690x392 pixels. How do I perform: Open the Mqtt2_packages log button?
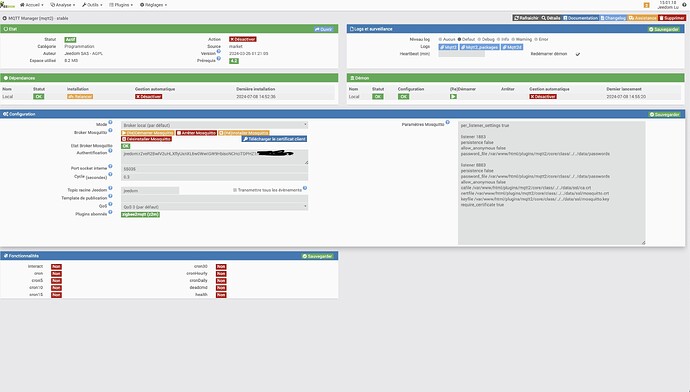click(x=480, y=47)
